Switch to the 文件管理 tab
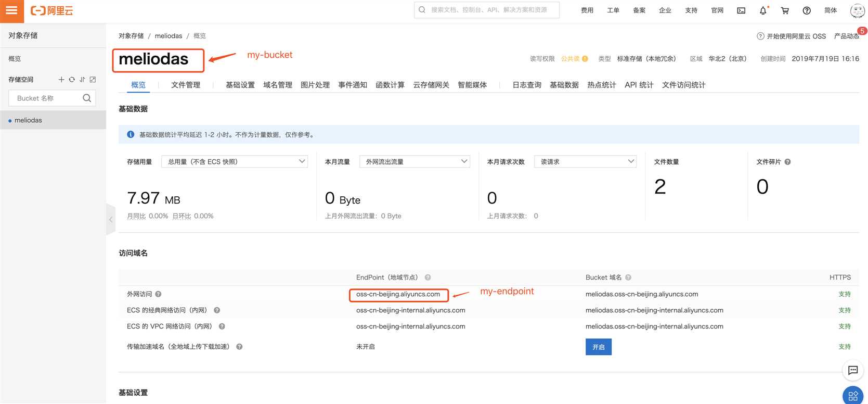 [186, 85]
